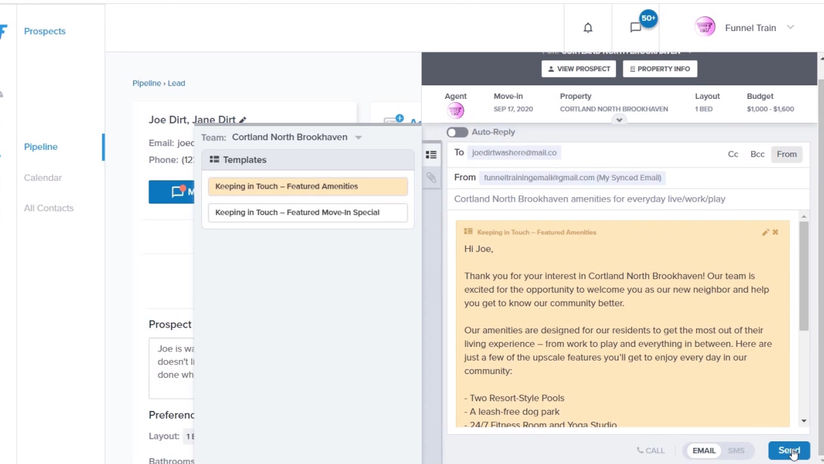Open the notifications bell
Viewport: 824px width, 464px height.
coord(588,28)
